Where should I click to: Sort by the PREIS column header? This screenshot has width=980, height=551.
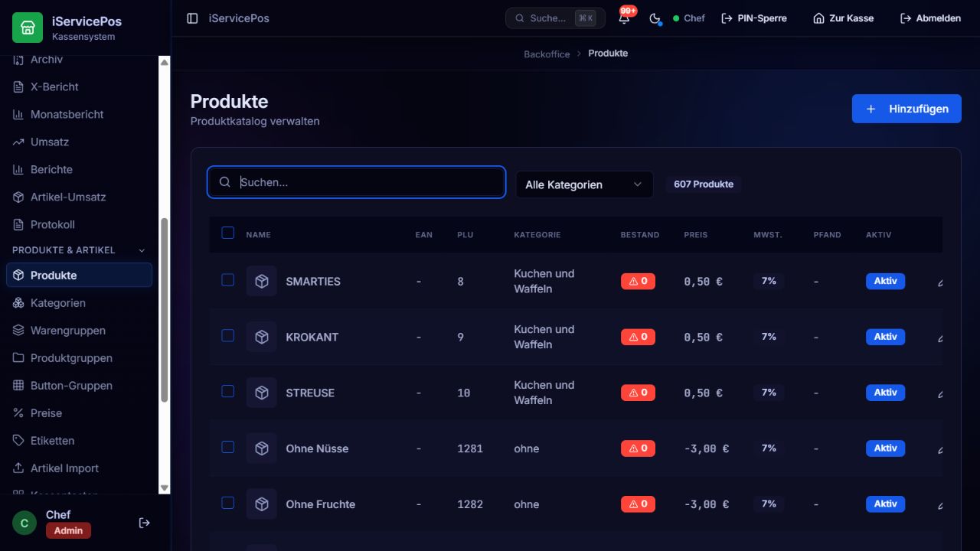click(696, 235)
